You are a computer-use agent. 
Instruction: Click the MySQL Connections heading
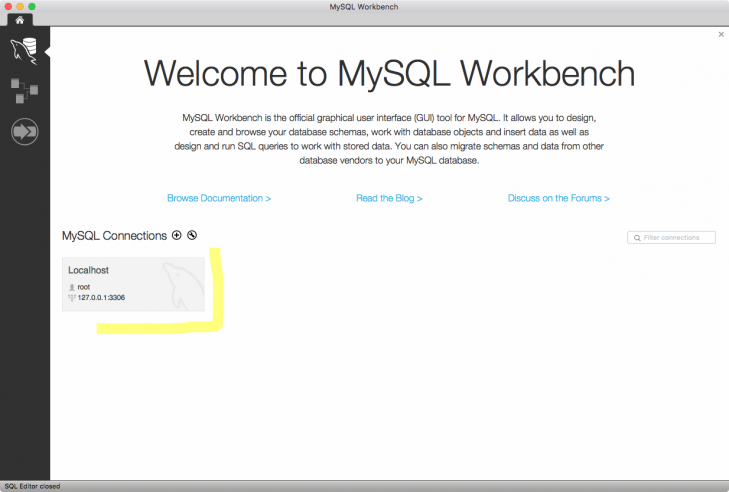114,236
